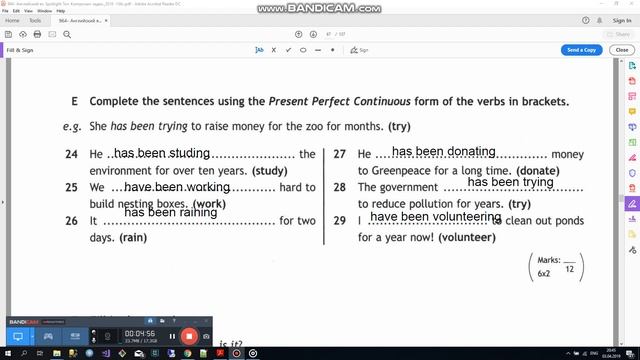Image resolution: width=640 pixels, height=360 pixels.
Task: Open the find text magnifier icon
Action: pos(67,34)
